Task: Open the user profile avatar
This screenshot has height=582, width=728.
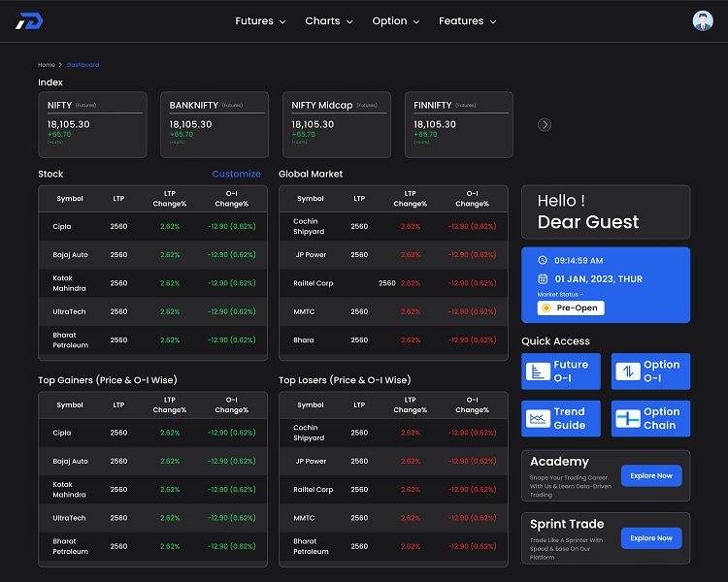Action: 702,20
